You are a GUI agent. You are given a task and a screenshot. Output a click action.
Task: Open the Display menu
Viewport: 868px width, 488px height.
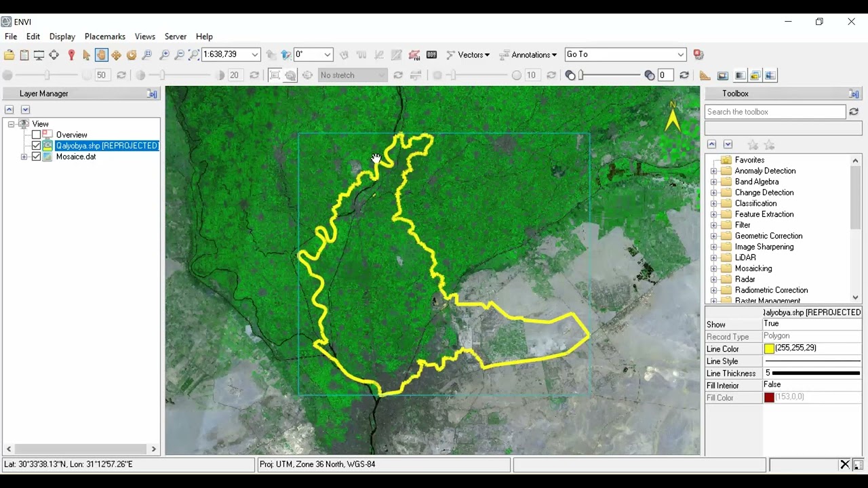[62, 37]
